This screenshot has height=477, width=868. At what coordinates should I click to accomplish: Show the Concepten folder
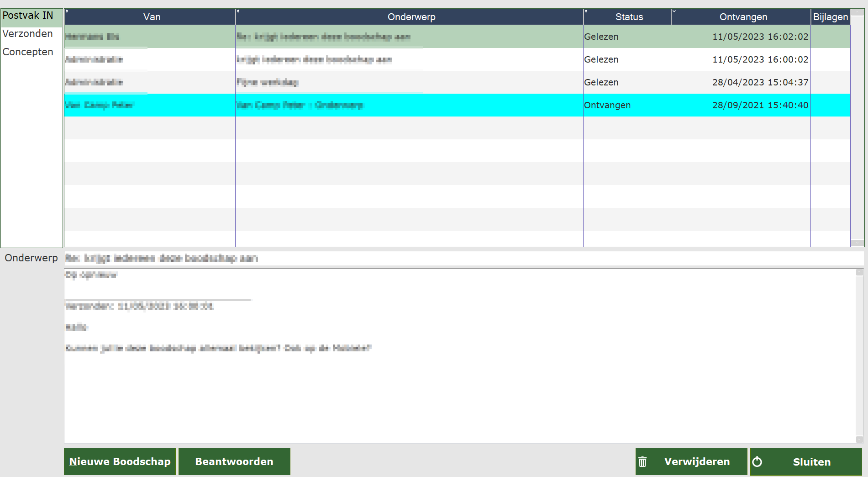28,52
